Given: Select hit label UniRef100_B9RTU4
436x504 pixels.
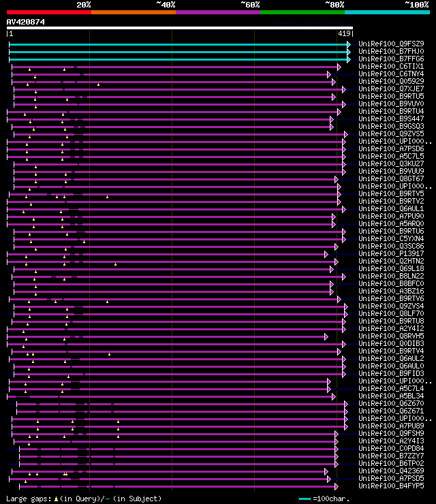Looking at the screenshot, I should pyautogui.click(x=391, y=111).
